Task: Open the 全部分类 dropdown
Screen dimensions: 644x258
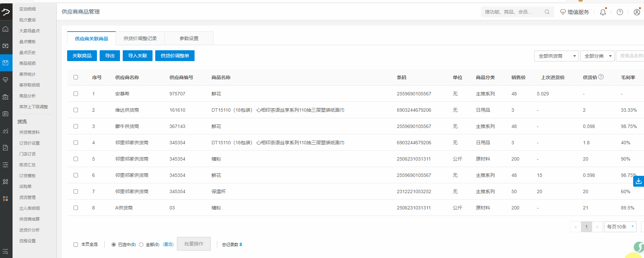Action: click(x=597, y=56)
